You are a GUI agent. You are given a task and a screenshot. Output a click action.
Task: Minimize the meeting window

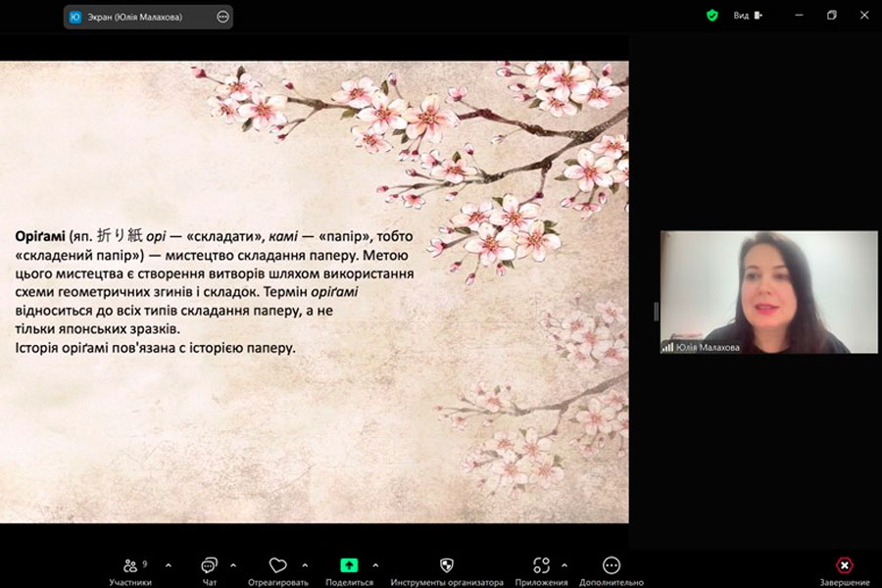(799, 16)
